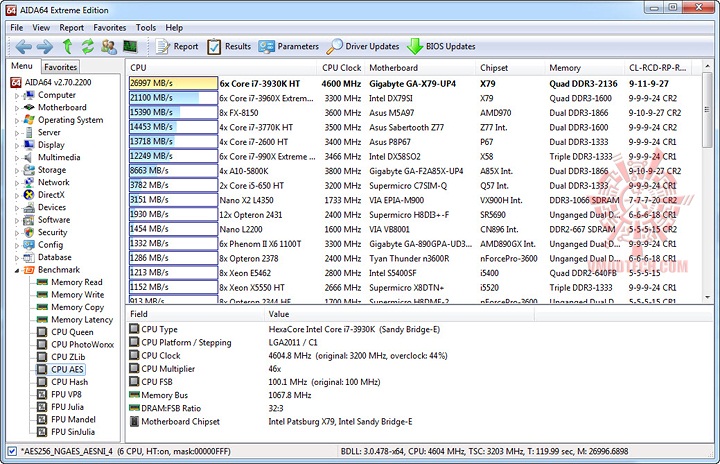Screen dimensions: 720x464
Task: Expand the Network tree branch
Action: pyautogui.click(x=17, y=183)
